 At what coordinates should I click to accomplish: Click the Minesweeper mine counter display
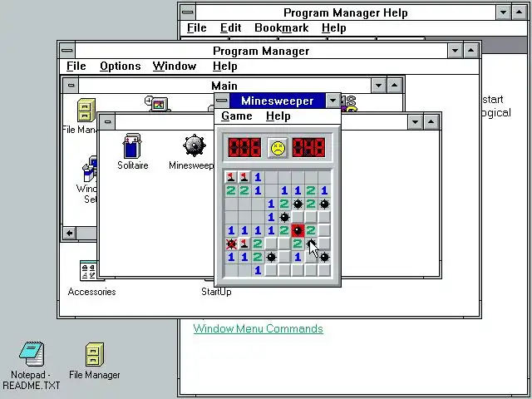pyautogui.click(x=244, y=148)
